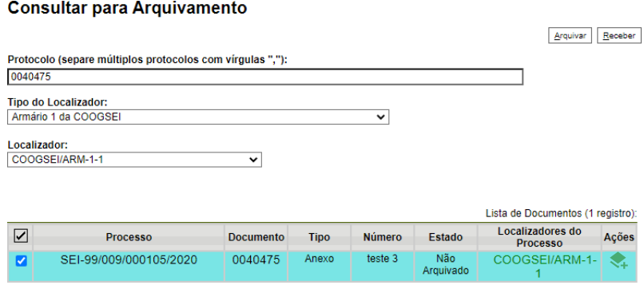Click the 'Consultar para Arquivamento' page title
The image size is (644, 289).
(x=127, y=8)
